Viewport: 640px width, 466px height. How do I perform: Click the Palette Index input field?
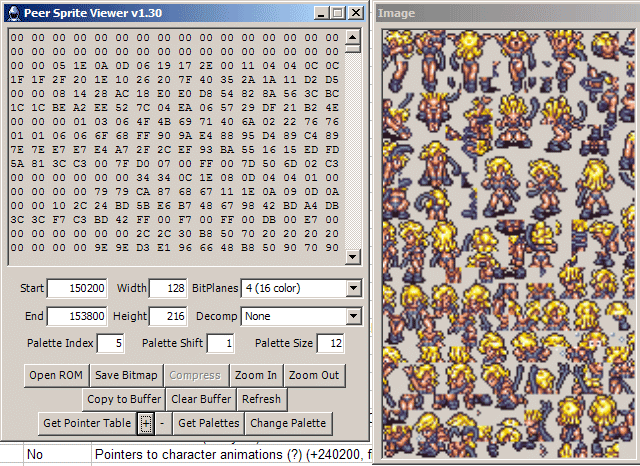[111, 343]
